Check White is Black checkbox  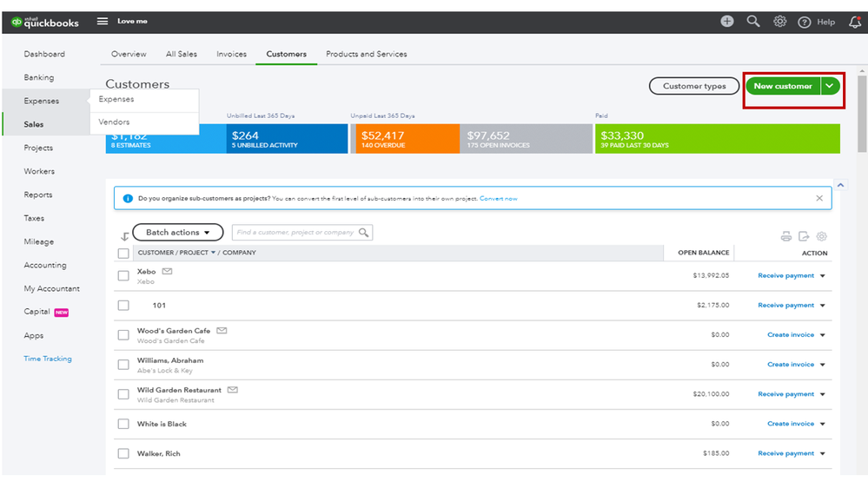[123, 424]
